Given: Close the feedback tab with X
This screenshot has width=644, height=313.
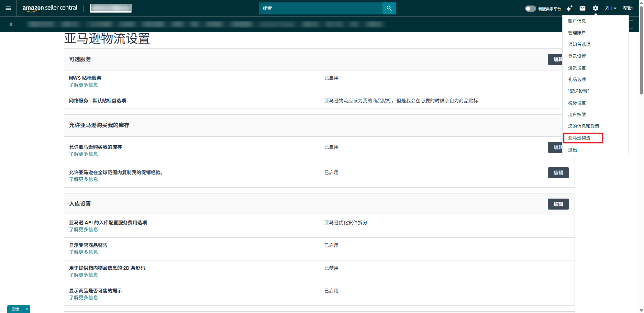Looking at the screenshot, I should point(26,309).
